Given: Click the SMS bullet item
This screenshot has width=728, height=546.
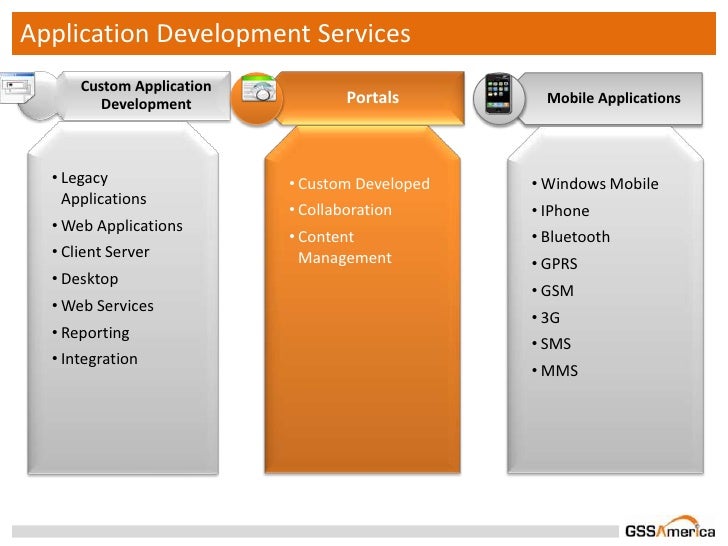Looking at the screenshot, I should [x=551, y=344].
